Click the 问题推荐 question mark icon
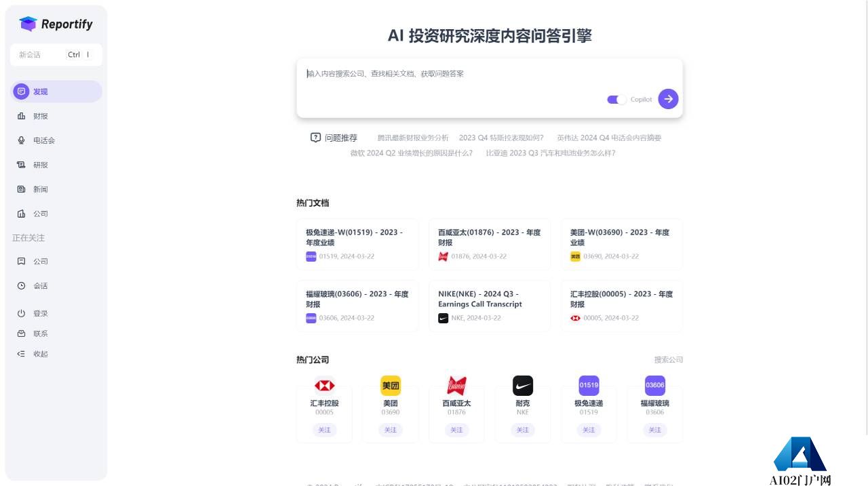Screen dimensions: 868x486 (x=315, y=138)
